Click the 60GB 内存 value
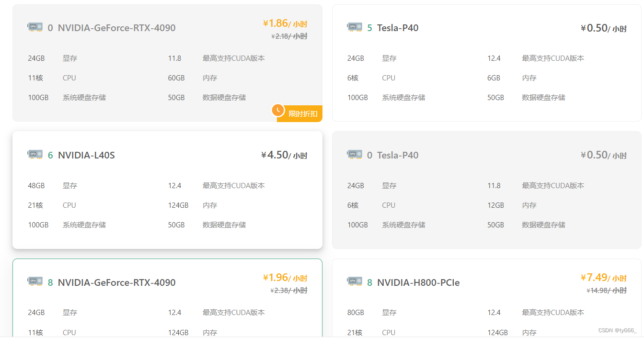 tap(176, 78)
